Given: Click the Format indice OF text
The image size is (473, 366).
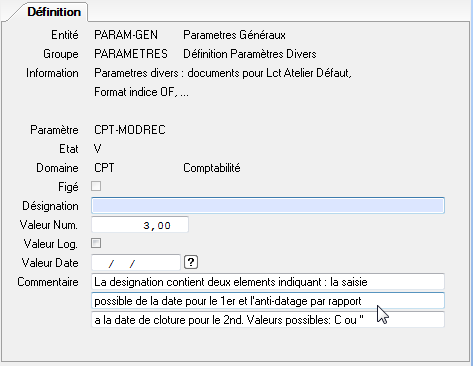Looking at the screenshot, I should (x=141, y=92).
